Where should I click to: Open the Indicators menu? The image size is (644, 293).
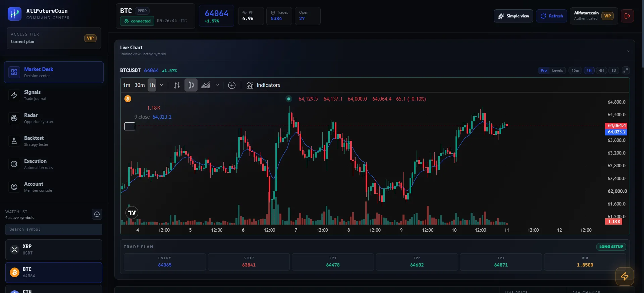coord(263,85)
